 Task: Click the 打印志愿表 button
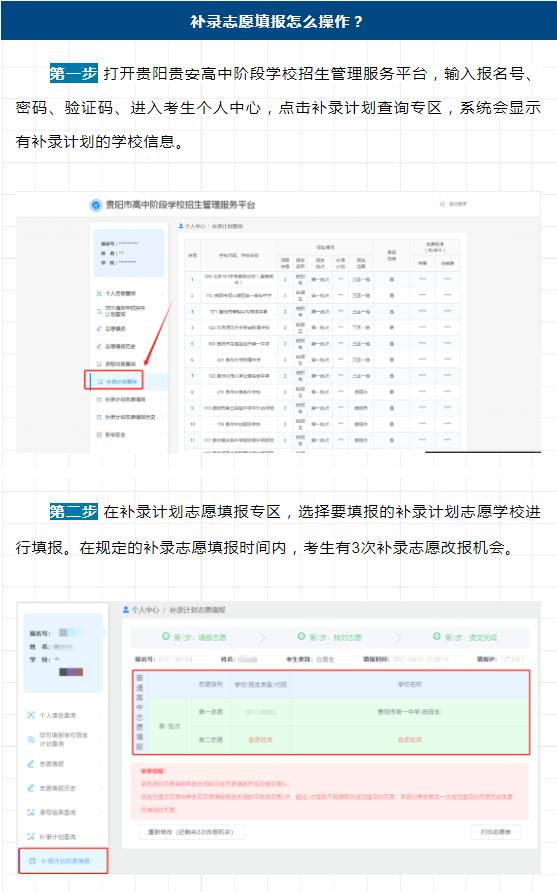click(x=496, y=832)
